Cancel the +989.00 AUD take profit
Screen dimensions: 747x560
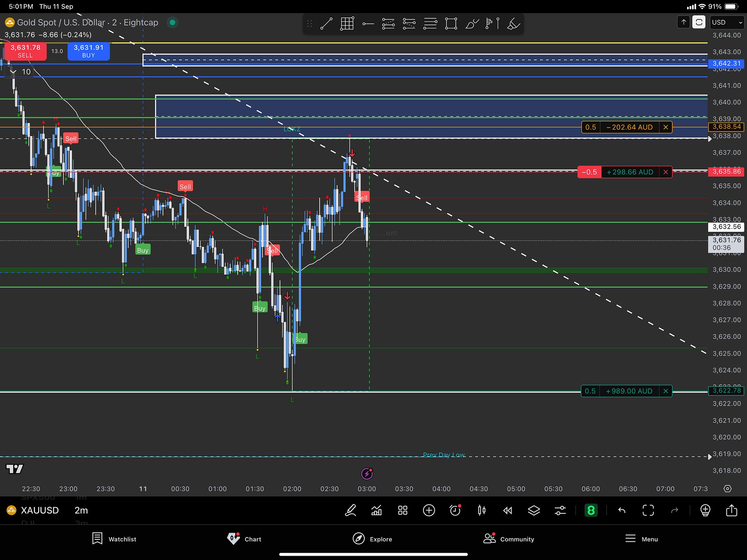pos(666,391)
